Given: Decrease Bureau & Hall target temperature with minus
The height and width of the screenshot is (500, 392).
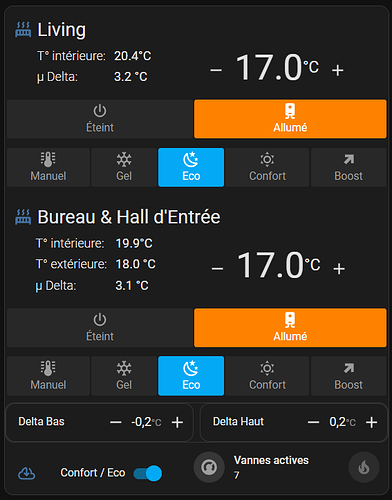Looking at the screenshot, I should (x=217, y=269).
